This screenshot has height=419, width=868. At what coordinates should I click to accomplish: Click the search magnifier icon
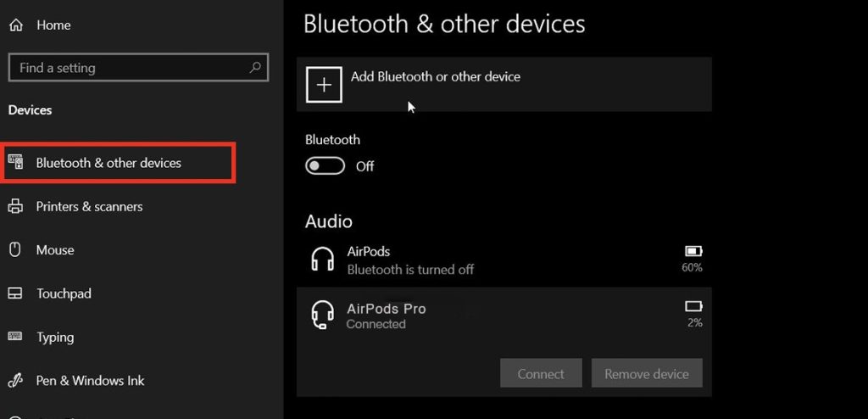[255, 68]
